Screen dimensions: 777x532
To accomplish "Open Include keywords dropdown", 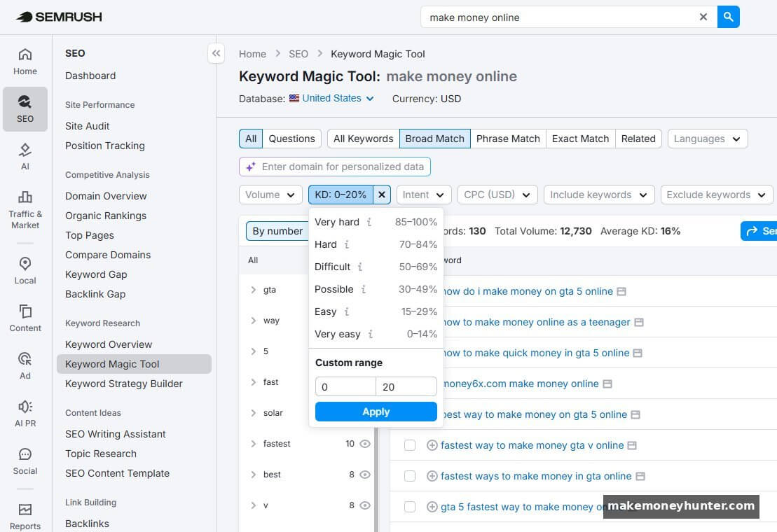I will (x=598, y=195).
